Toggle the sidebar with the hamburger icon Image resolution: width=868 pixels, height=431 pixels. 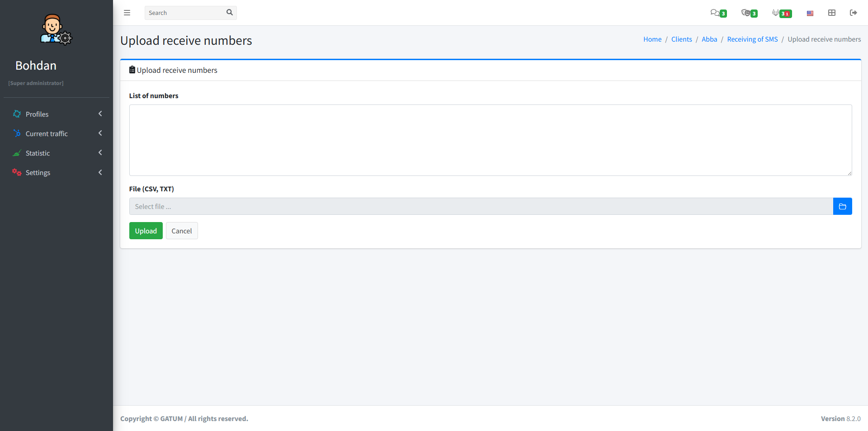[x=127, y=13]
